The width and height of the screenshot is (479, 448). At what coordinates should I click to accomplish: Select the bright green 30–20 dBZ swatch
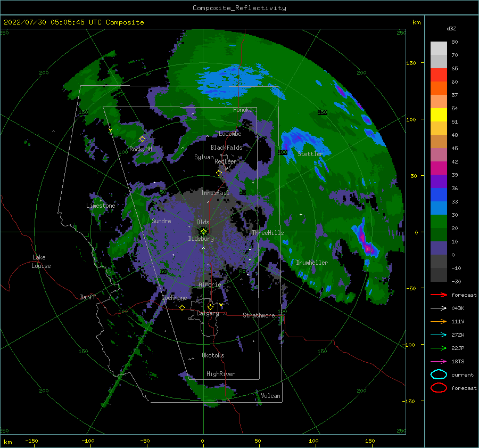pyautogui.click(x=439, y=222)
